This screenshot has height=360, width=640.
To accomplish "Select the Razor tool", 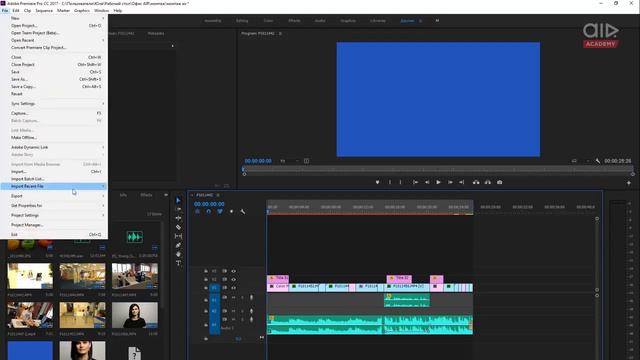I will 178,227.
